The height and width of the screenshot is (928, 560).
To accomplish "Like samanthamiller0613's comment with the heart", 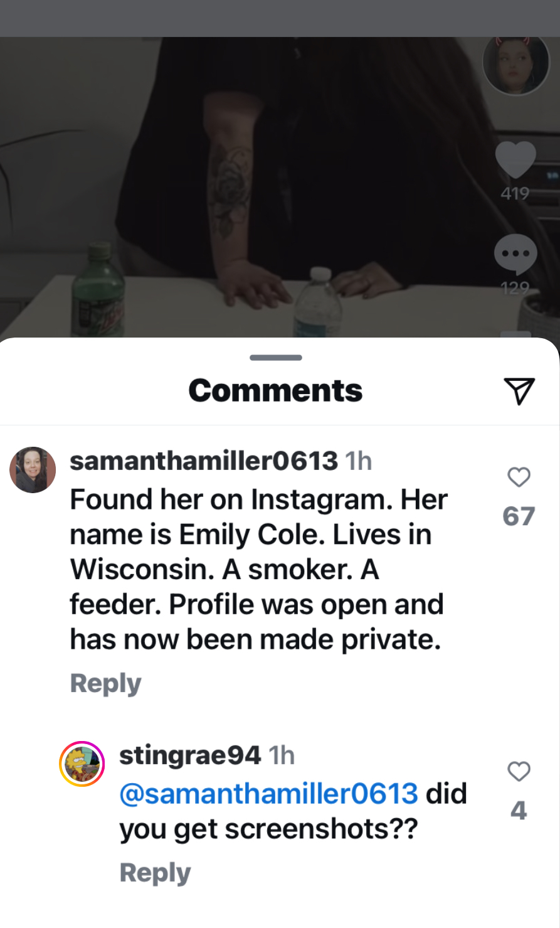I will [519, 477].
